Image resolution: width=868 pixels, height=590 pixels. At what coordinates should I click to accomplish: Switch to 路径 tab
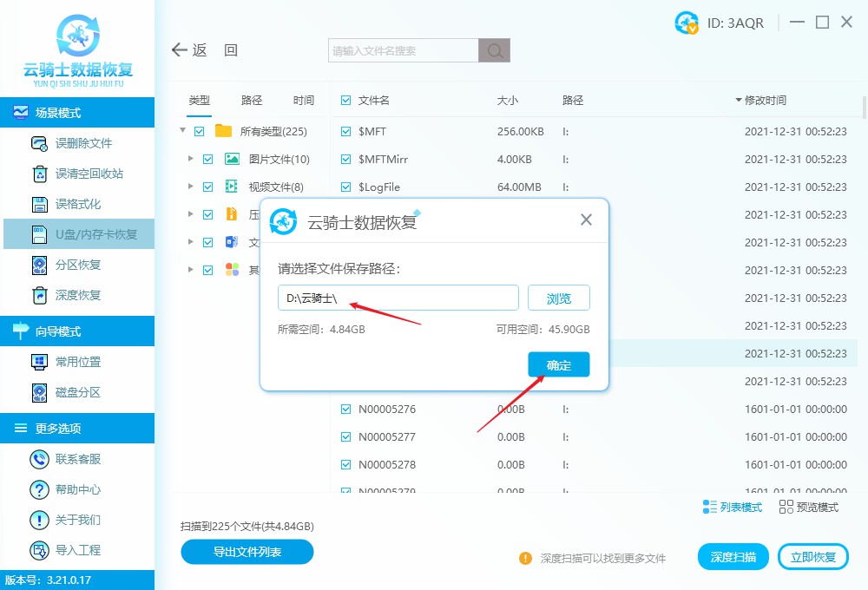[x=252, y=100]
